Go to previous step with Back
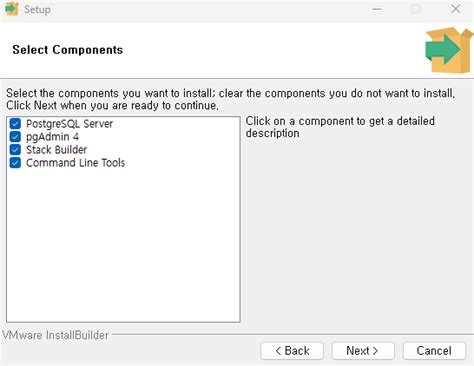This screenshot has width=474, height=366. coord(292,351)
